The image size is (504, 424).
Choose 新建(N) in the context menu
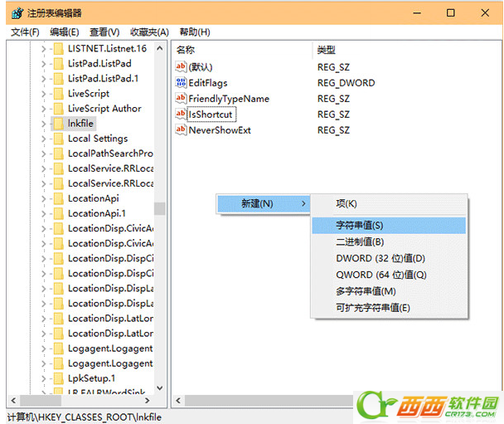264,203
